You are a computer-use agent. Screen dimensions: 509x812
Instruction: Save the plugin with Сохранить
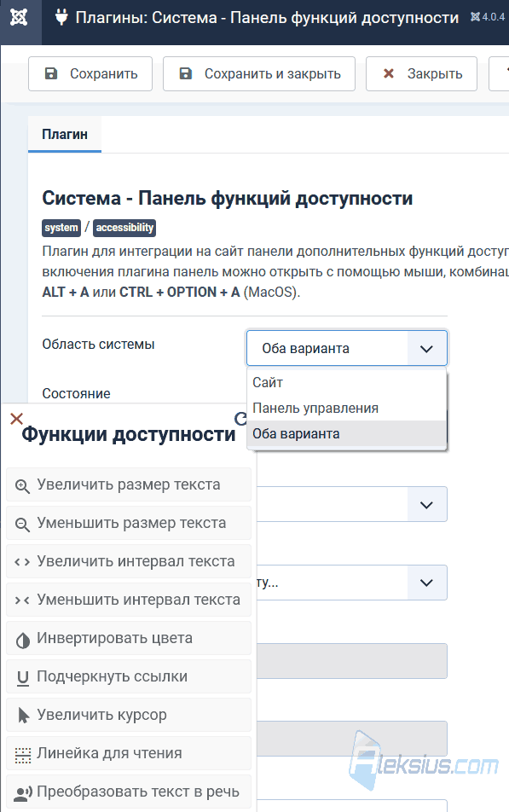90,73
